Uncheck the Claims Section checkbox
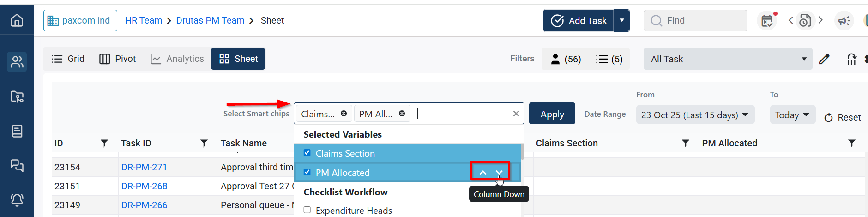This screenshot has width=868, height=217. [x=307, y=153]
